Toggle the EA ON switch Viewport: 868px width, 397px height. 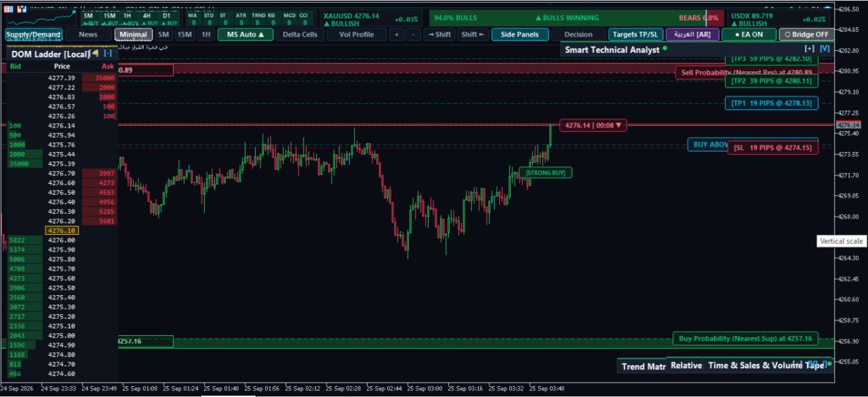[749, 35]
